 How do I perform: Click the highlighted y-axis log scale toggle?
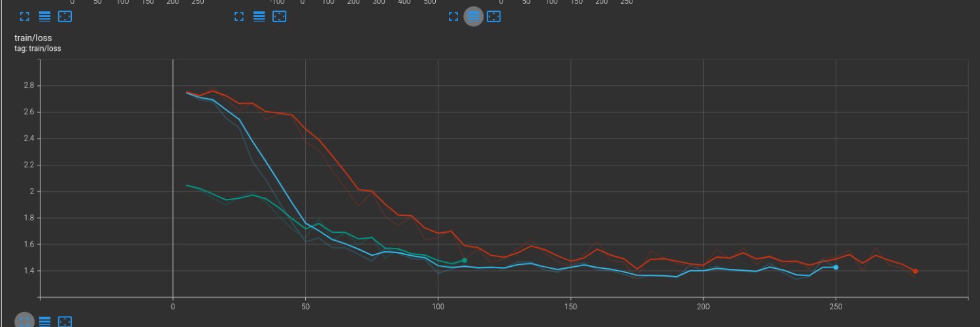coord(474,16)
